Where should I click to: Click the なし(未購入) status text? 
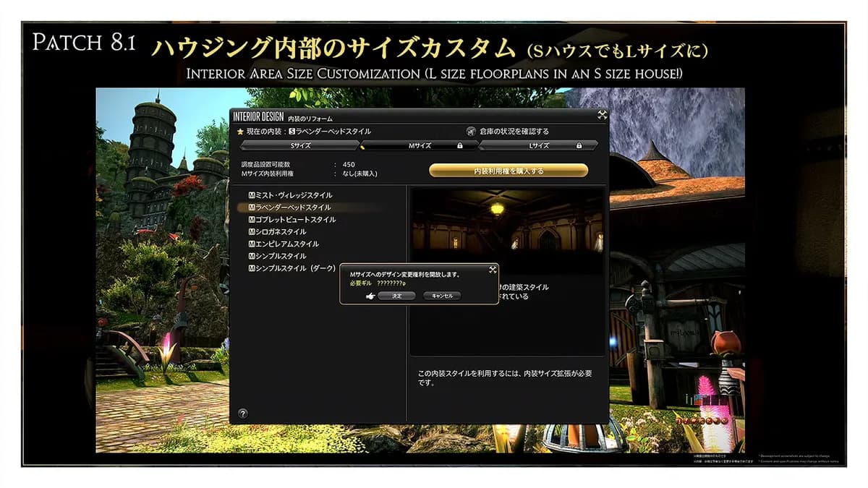(360, 174)
